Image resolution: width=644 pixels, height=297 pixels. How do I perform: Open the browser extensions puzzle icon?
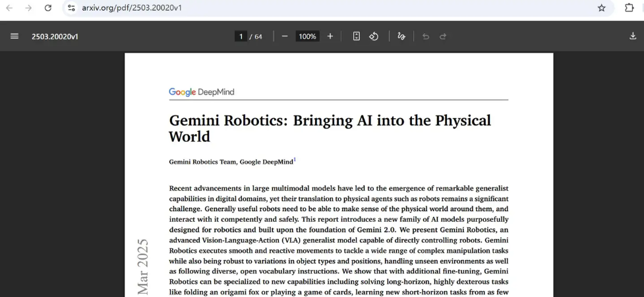tap(629, 8)
